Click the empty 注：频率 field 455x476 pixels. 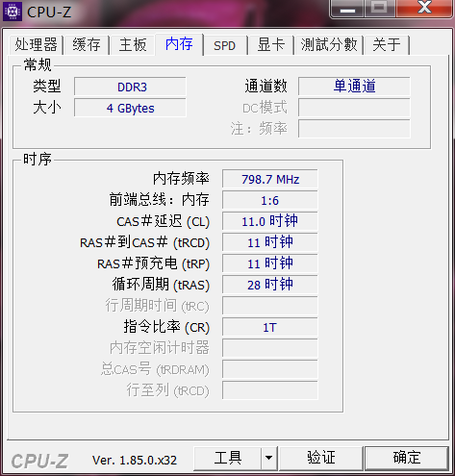click(x=354, y=129)
